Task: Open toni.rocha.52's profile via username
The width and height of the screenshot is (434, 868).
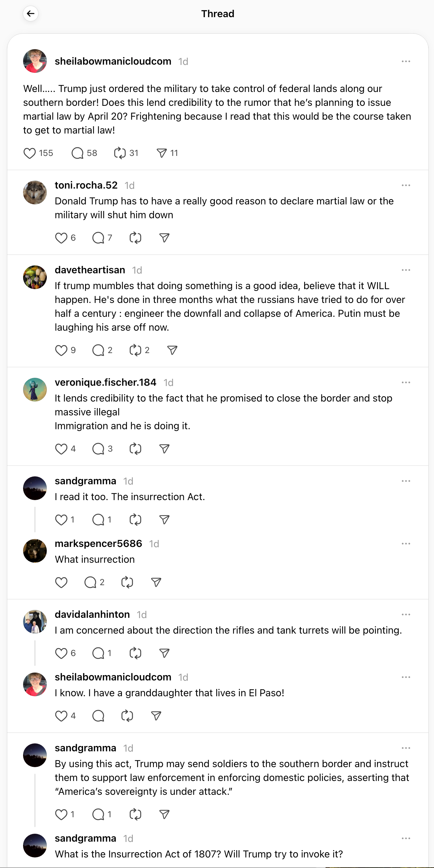Action: click(x=86, y=185)
